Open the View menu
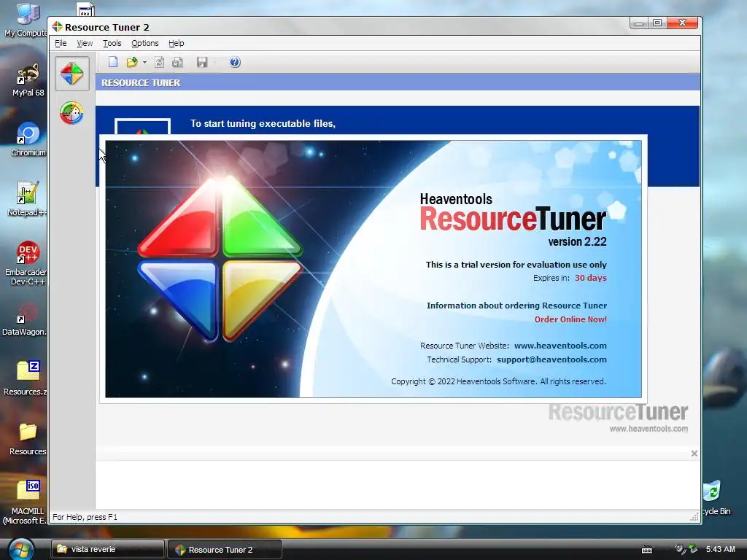 coord(85,43)
